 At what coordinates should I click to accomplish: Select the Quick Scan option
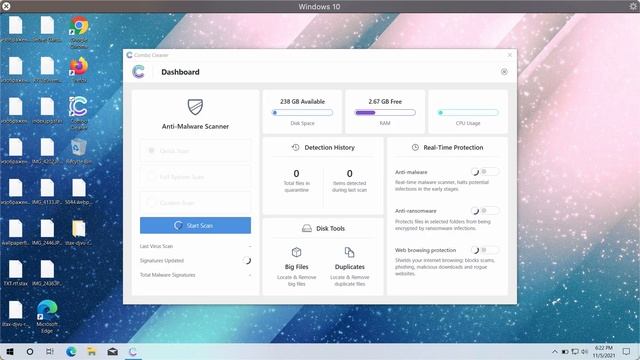[x=196, y=151]
